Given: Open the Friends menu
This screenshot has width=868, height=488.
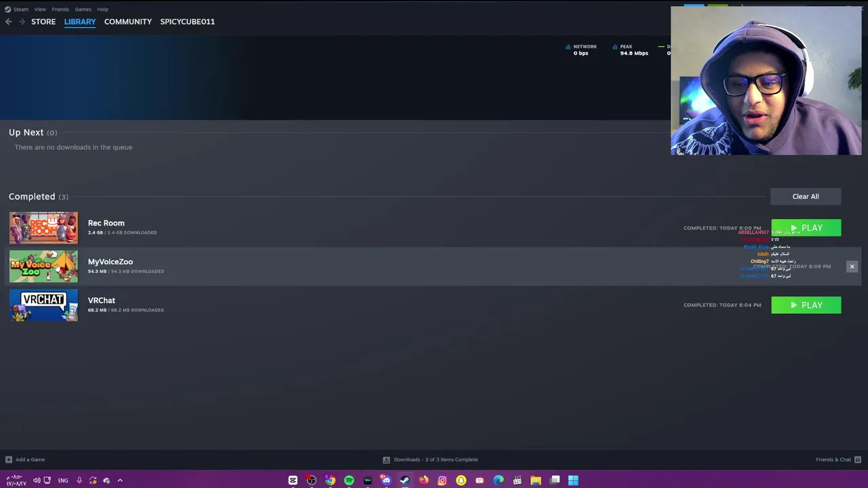Looking at the screenshot, I should coord(60,9).
